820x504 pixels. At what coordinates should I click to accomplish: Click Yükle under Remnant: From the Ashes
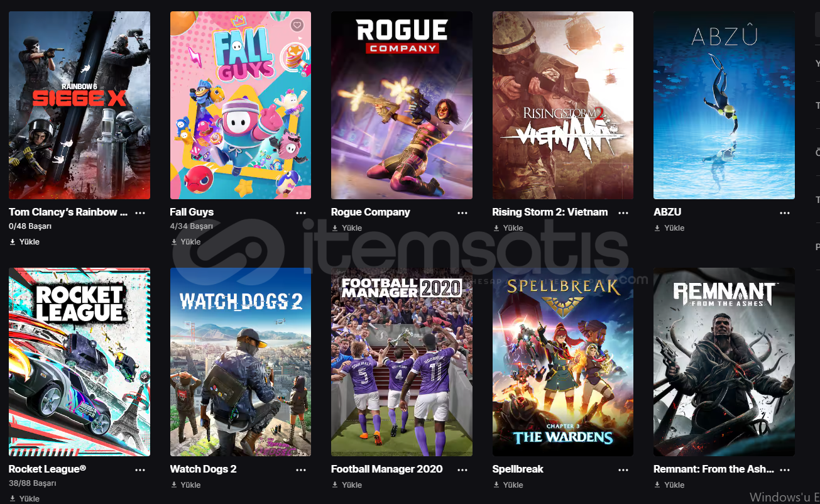click(669, 485)
